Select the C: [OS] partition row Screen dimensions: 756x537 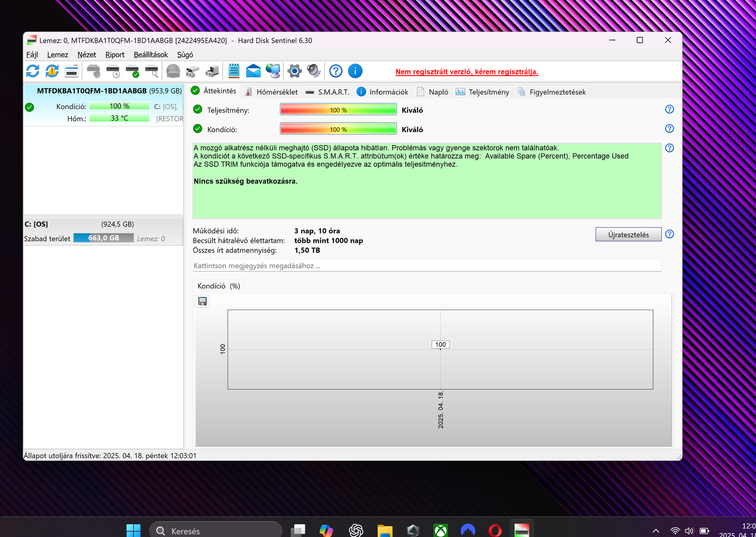click(x=103, y=231)
